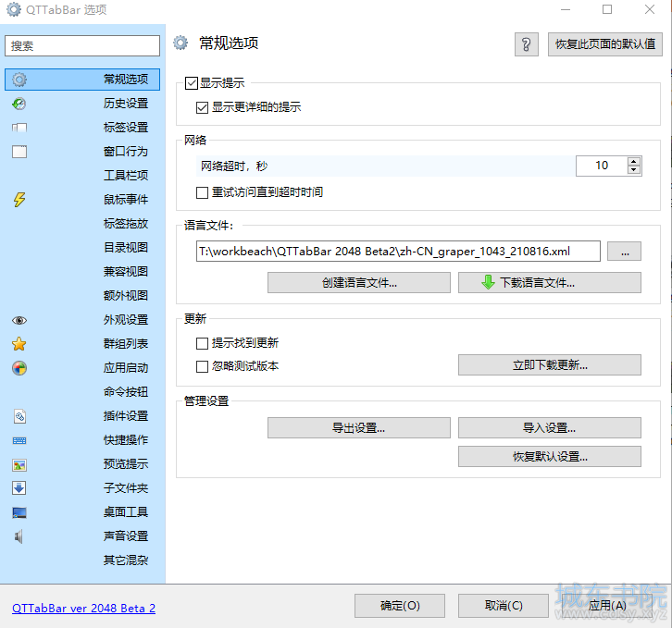Click the language file path field

coord(398,251)
